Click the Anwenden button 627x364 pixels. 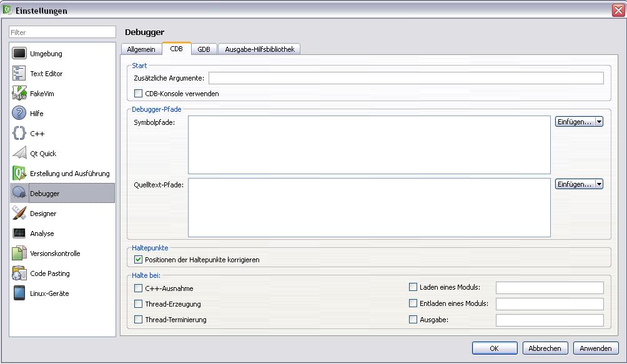click(x=596, y=348)
